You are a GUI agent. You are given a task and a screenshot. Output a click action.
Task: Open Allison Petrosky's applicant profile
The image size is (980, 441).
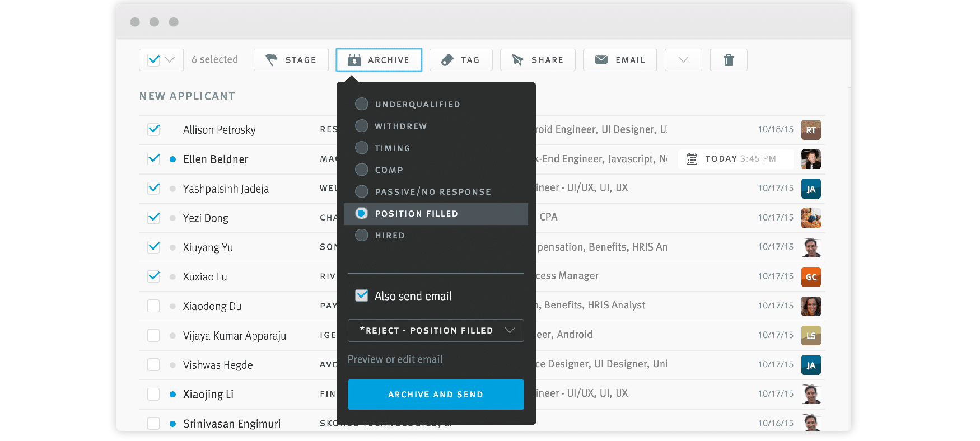pyautogui.click(x=220, y=130)
